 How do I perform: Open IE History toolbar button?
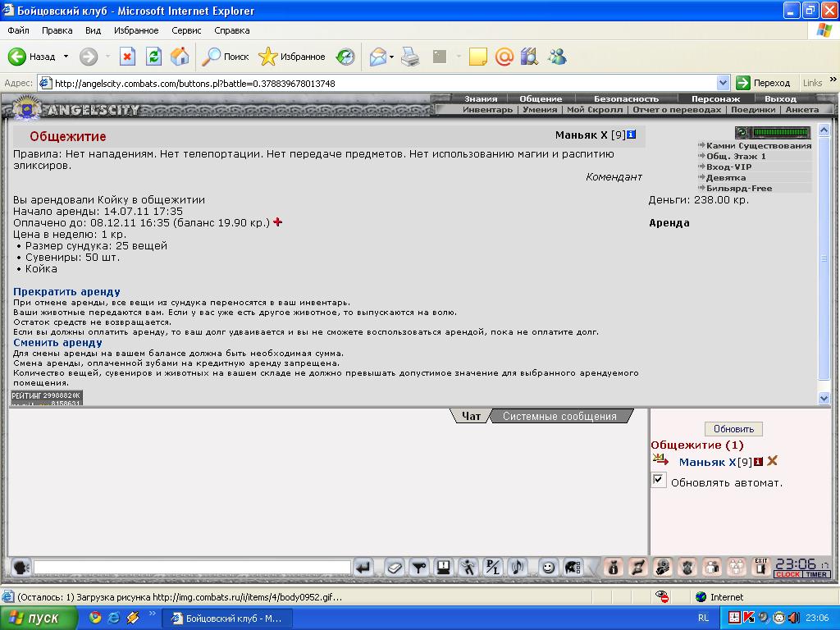pos(345,57)
